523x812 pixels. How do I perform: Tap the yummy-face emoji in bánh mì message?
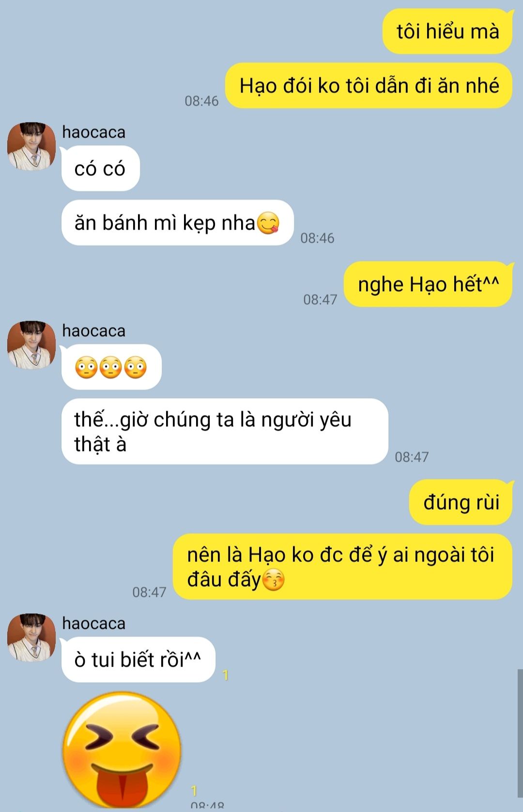268,223
